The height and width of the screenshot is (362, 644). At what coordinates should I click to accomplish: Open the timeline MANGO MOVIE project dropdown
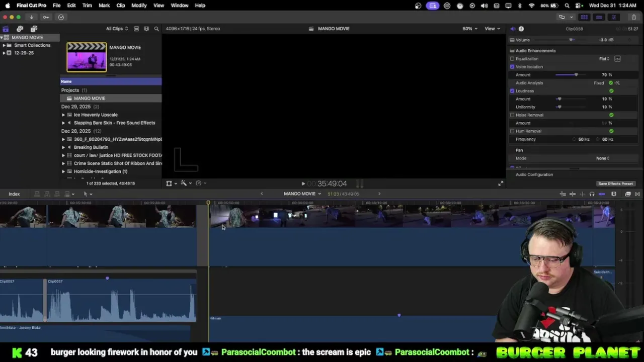302,194
